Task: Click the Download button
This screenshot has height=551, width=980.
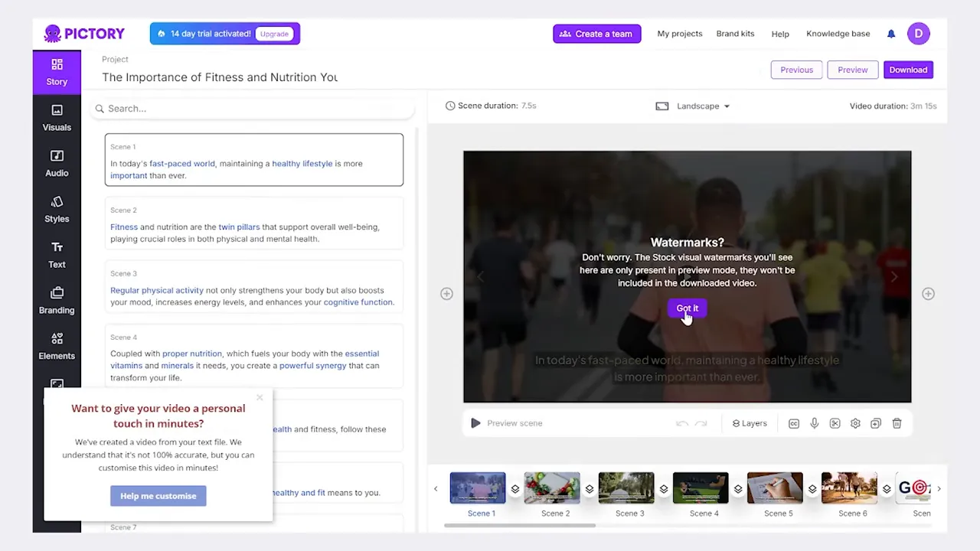Action: (908, 70)
